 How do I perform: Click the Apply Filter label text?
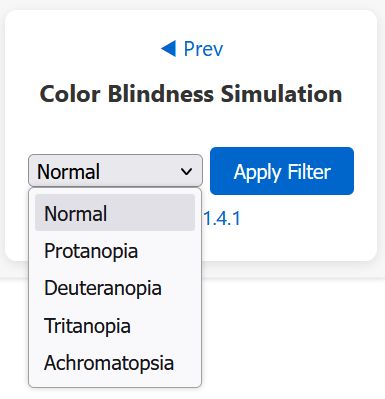pos(282,172)
